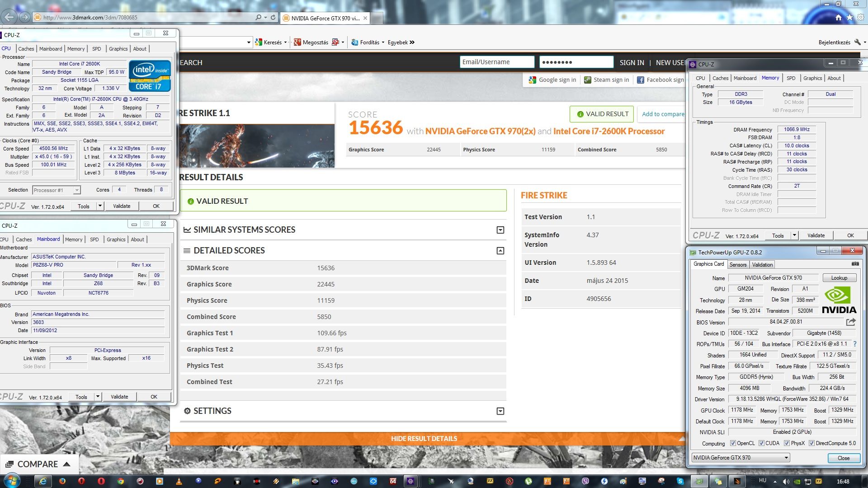
Task: Click the Email/Username input field
Action: point(496,62)
